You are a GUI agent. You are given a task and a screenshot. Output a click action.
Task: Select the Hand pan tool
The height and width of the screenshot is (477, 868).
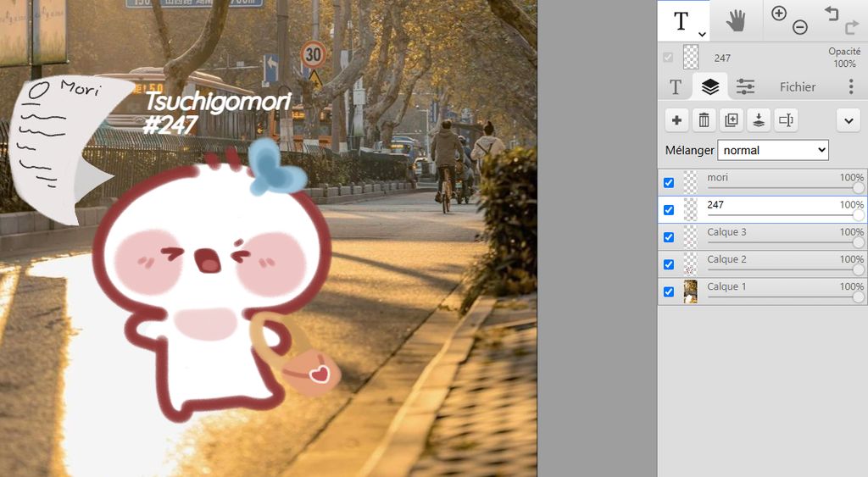tap(736, 21)
